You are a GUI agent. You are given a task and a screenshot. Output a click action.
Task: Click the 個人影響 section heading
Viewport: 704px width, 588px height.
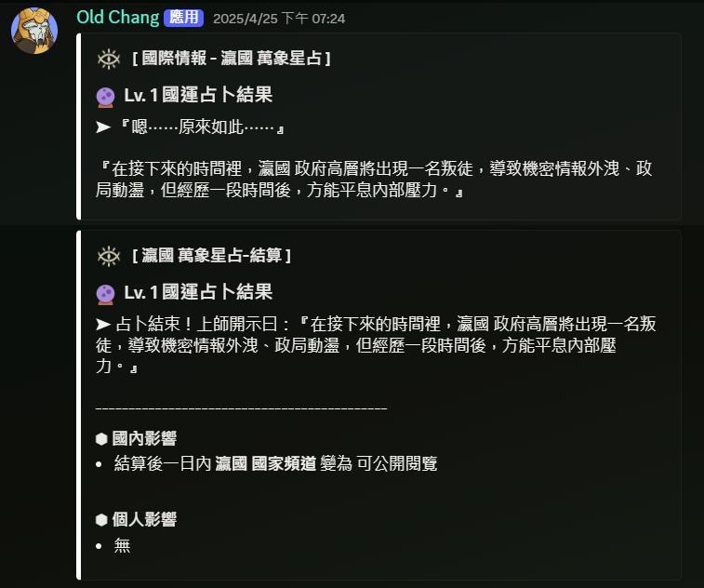[144, 519]
